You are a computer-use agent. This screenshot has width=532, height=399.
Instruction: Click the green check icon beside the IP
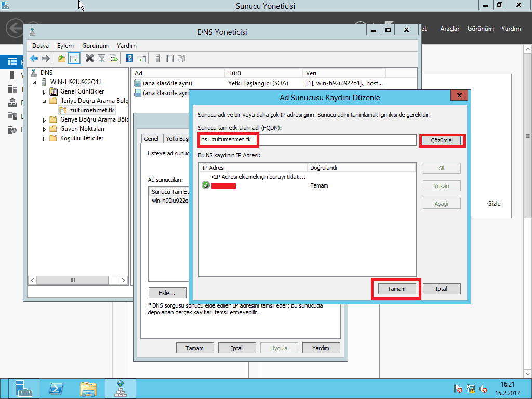[206, 185]
